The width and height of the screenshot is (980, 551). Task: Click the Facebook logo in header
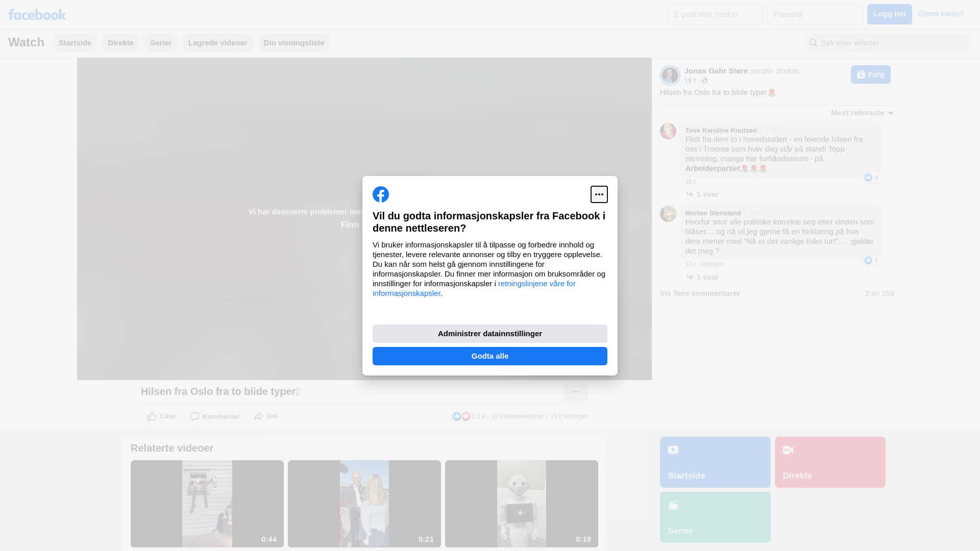37,14
